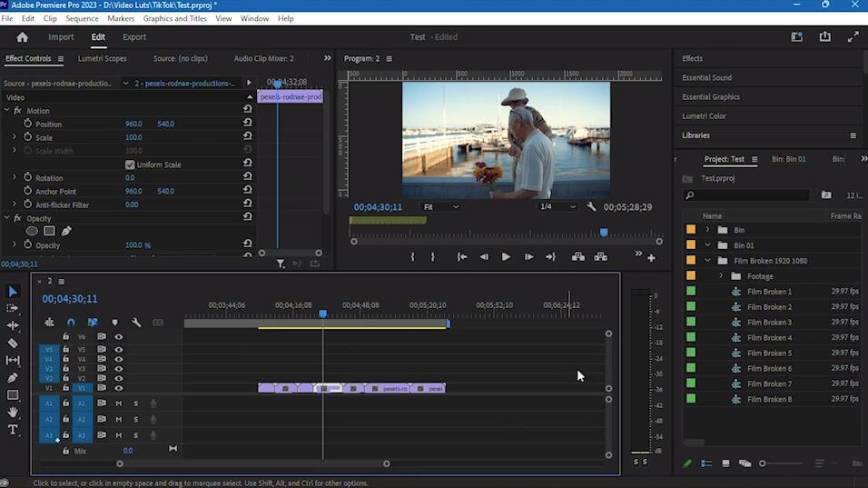868x488 pixels.
Task: Select the Type tool
Action: 13,430
